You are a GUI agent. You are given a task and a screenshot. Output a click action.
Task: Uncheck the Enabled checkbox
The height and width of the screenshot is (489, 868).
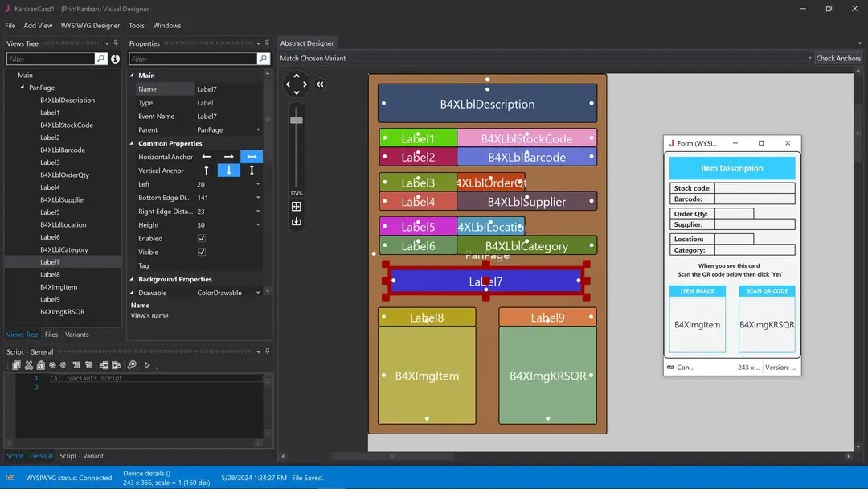pos(202,239)
